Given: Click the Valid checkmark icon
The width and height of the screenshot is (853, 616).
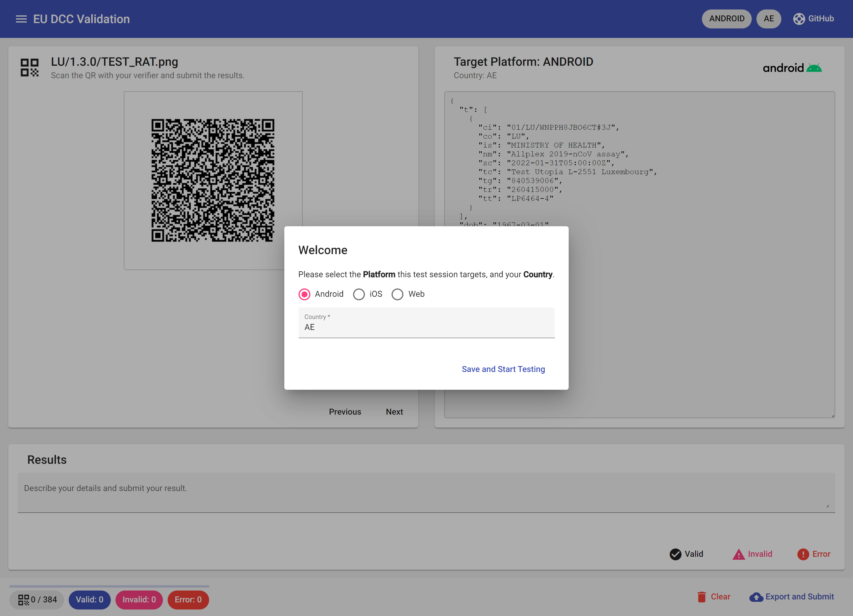Looking at the screenshot, I should (x=676, y=554).
